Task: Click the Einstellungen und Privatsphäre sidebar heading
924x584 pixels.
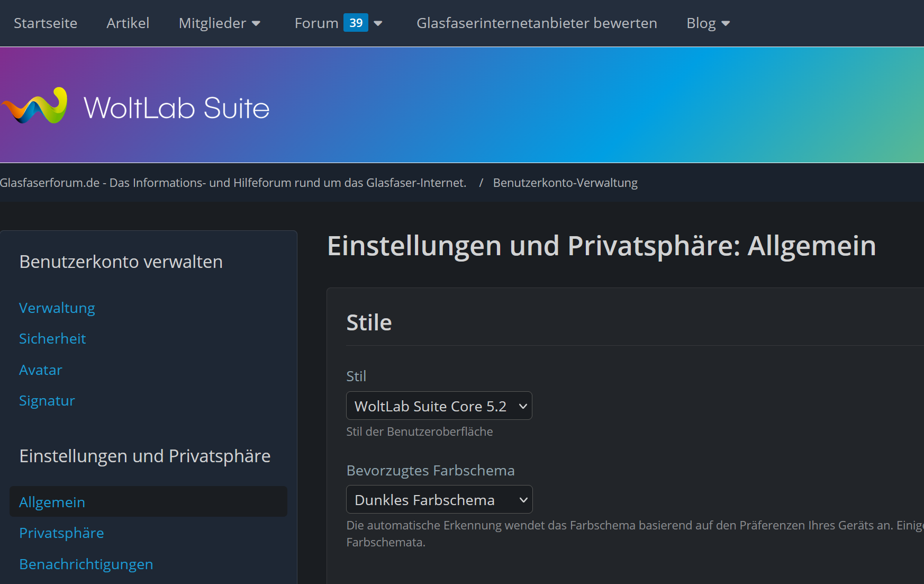Action: [x=145, y=456]
